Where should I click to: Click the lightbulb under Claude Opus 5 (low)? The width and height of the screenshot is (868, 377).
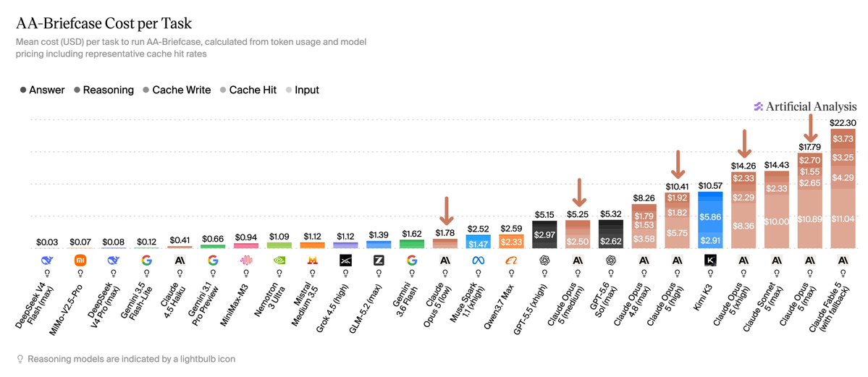[x=445, y=273]
